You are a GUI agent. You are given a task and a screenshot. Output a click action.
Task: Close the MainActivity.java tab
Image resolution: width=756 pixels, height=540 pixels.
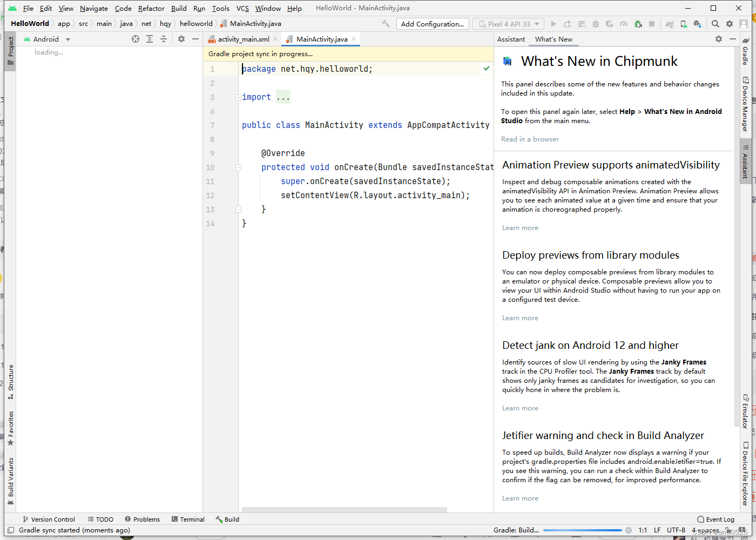click(x=354, y=39)
